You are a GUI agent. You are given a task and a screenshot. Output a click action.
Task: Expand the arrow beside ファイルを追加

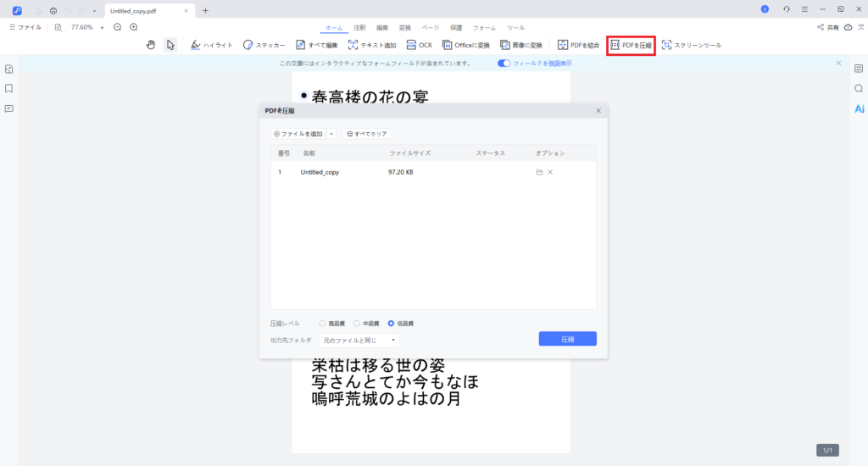pos(331,134)
